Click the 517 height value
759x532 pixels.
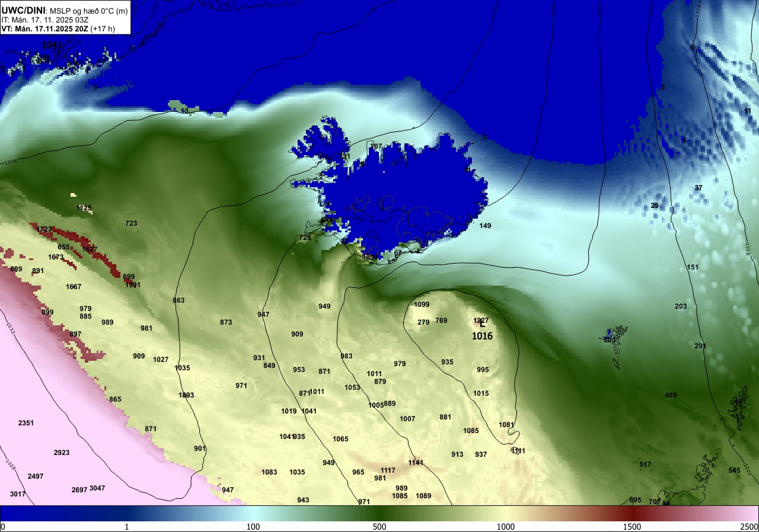[646, 464]
